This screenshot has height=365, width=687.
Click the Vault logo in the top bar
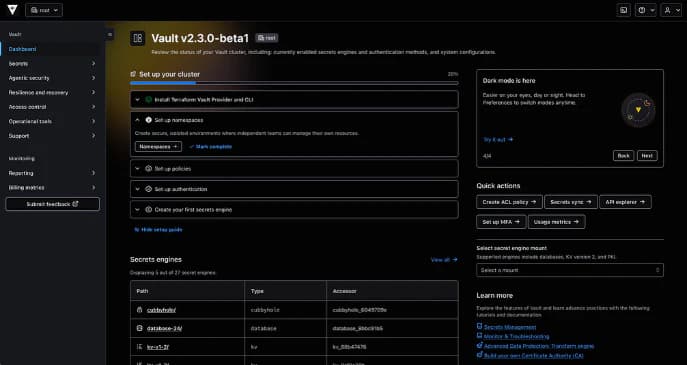[x=12, y=10]
